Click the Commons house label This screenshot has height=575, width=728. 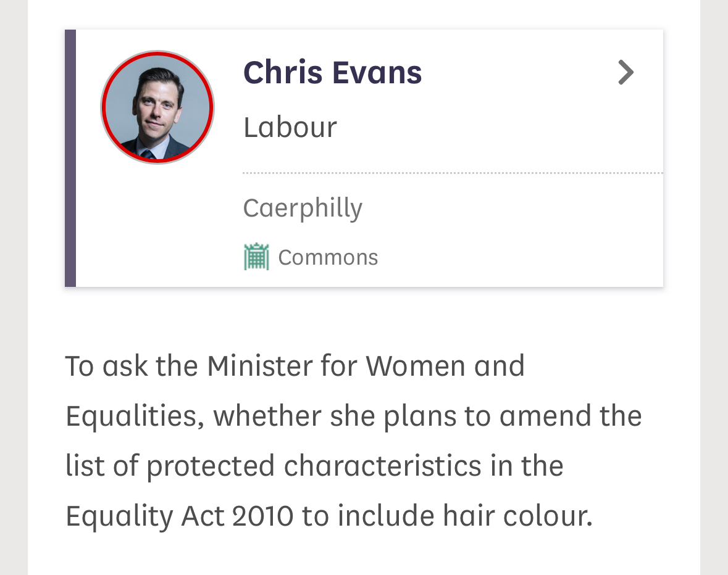click(328, 257)
